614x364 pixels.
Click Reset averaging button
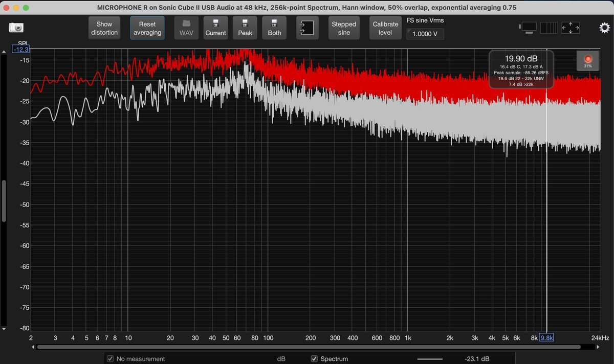[x=147, y=28]
